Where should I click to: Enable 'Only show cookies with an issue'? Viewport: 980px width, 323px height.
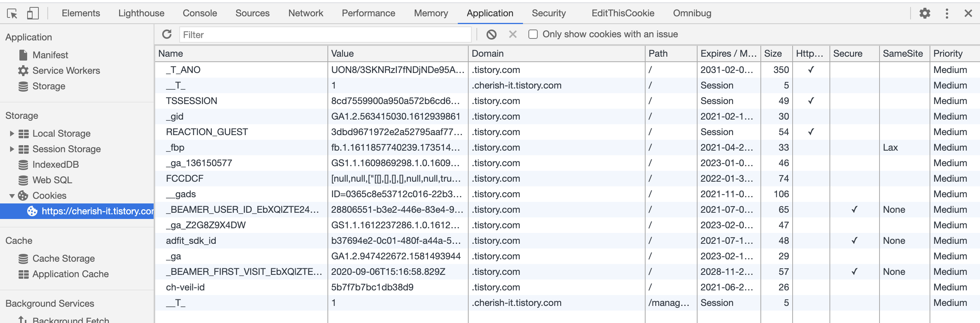point(533,34)
